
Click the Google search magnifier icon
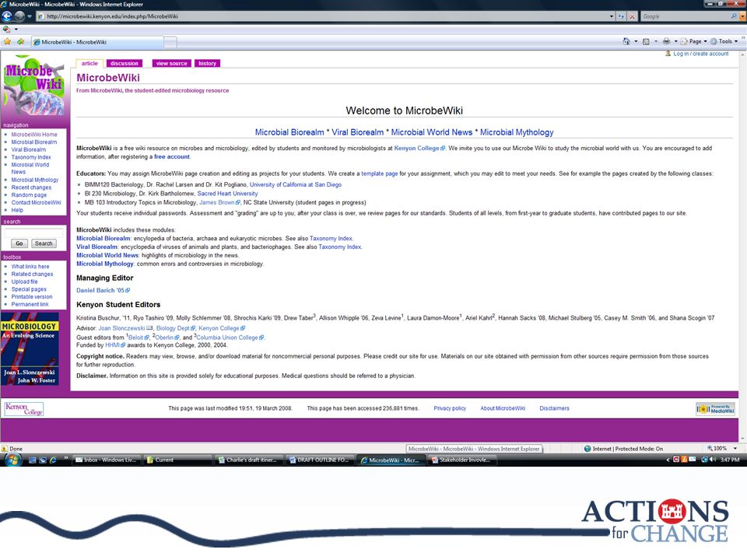[734, 16]
